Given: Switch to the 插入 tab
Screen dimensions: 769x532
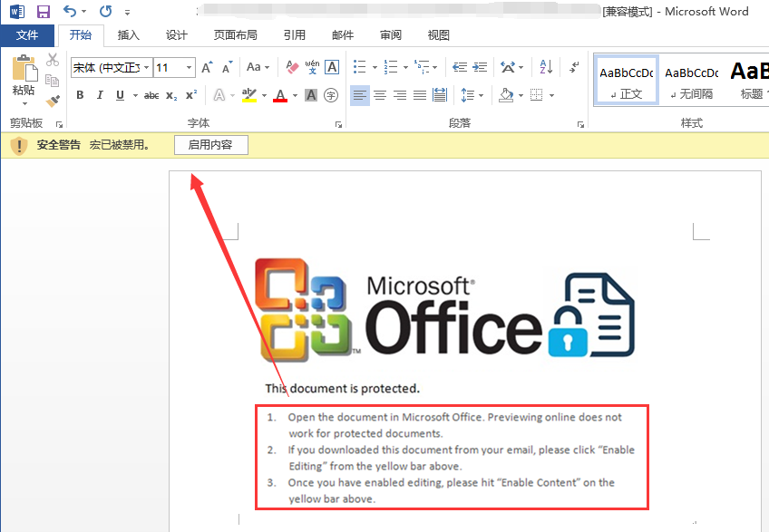Looking at the screenshot, I should pyautogui.click(x=129, y=35).
